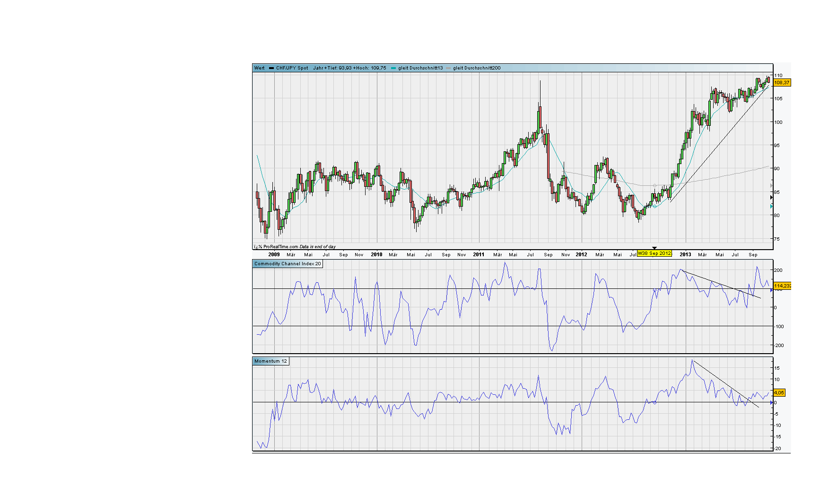Viewport: 820px width, 504px height.
Task: Click the cyan 13-period moving average swatch
Action: [393, 68]
